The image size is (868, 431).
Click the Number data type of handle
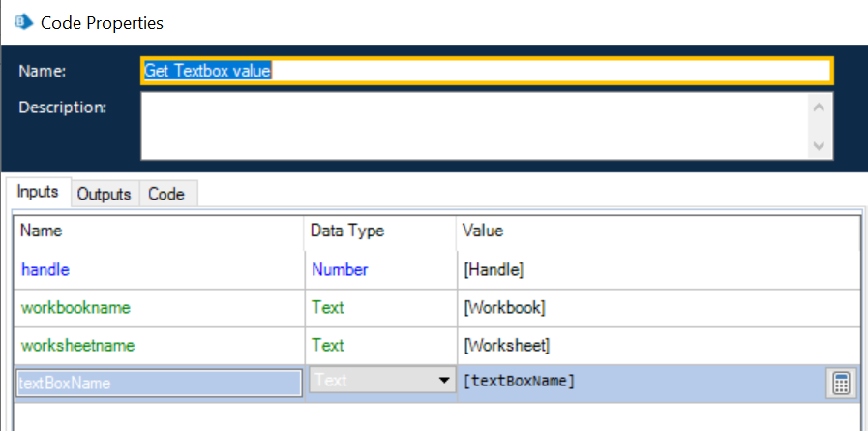coord(340,270)
